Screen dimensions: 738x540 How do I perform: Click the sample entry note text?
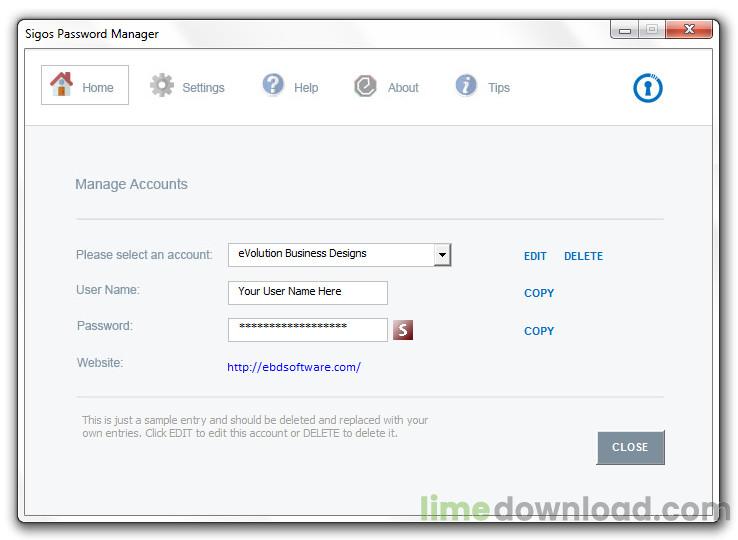coord(255,426)
